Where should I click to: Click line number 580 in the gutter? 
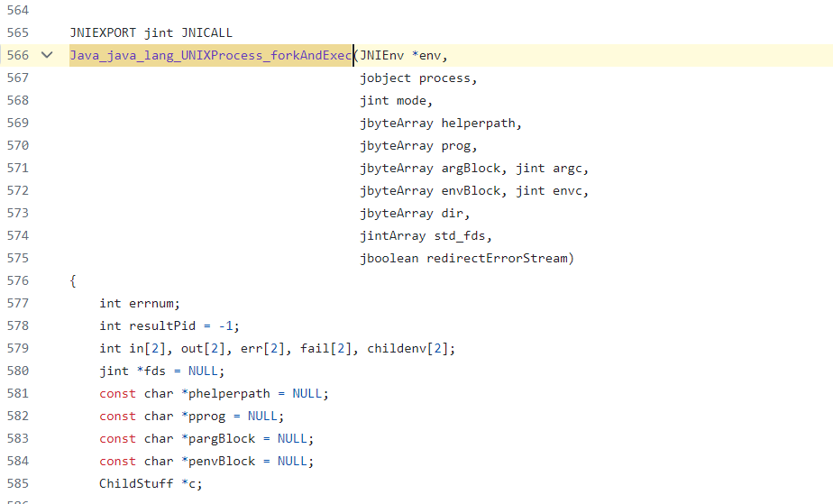(x=17, y=371)
